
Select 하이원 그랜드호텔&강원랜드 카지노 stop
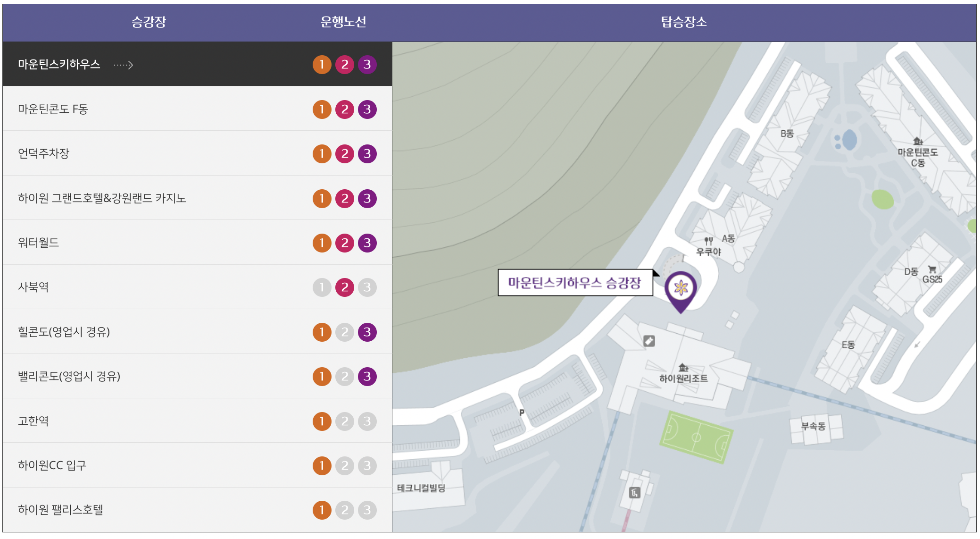(x=197, y=198)
